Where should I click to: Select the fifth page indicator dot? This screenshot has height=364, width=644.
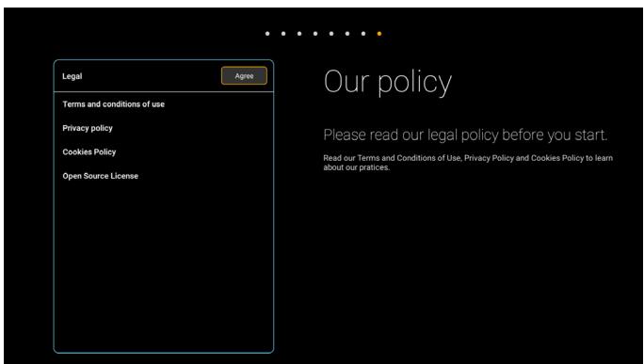331,34
